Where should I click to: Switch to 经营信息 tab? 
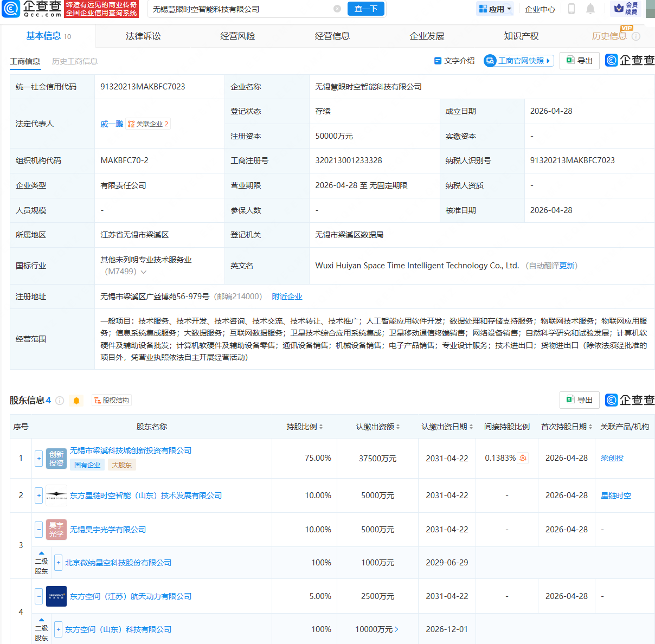click(332, 36)
